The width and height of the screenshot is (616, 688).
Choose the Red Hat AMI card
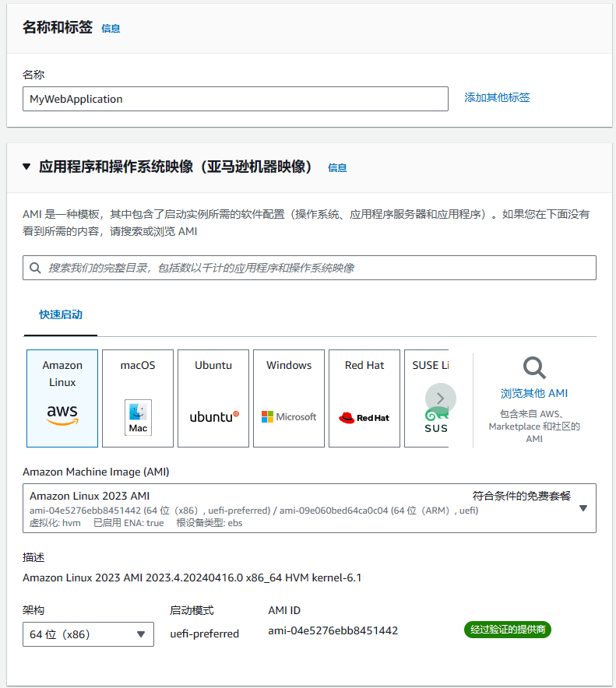coord(364,398)
